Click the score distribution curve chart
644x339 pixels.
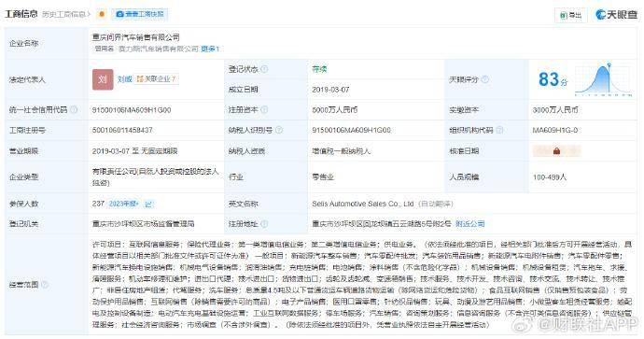pyautogui.click(x=604, y=79)
